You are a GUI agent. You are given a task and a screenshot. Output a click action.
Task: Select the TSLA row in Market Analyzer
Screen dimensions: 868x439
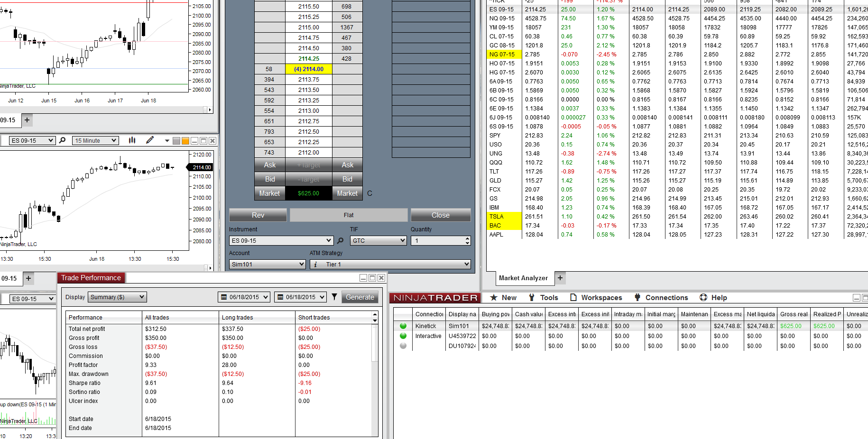pos(677,217)
